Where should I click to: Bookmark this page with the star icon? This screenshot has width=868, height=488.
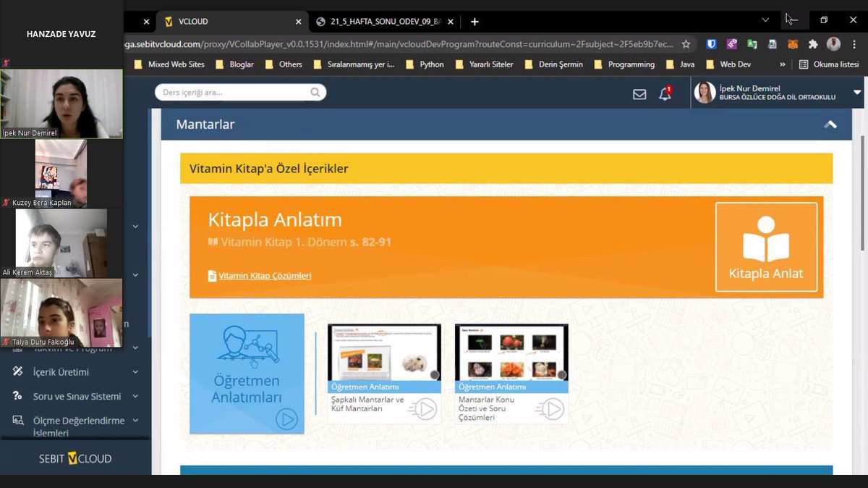(x=686, y=43)
